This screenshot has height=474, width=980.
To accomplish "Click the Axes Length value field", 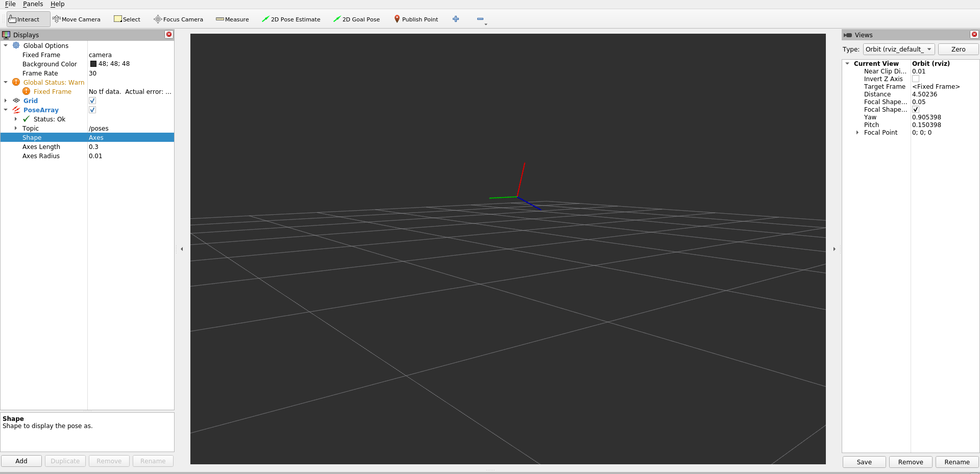I will coord(130,147).
